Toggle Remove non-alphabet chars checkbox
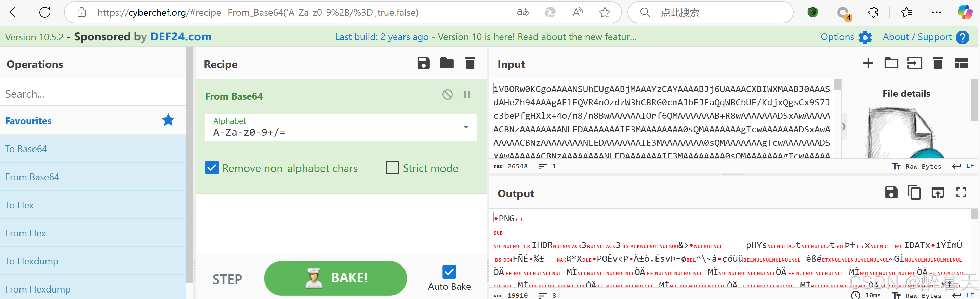 click(x=212, y=168)
